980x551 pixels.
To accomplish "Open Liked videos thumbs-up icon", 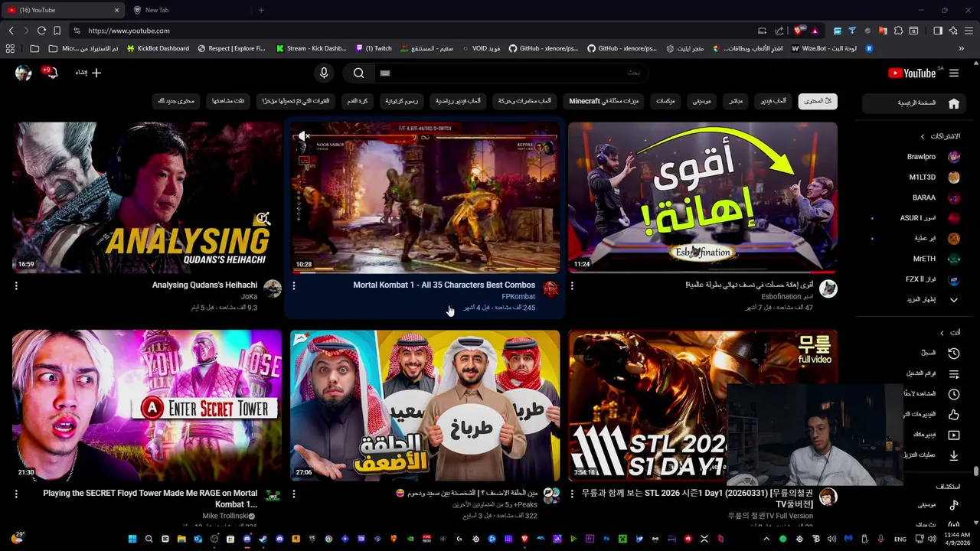I will point(954,415).
